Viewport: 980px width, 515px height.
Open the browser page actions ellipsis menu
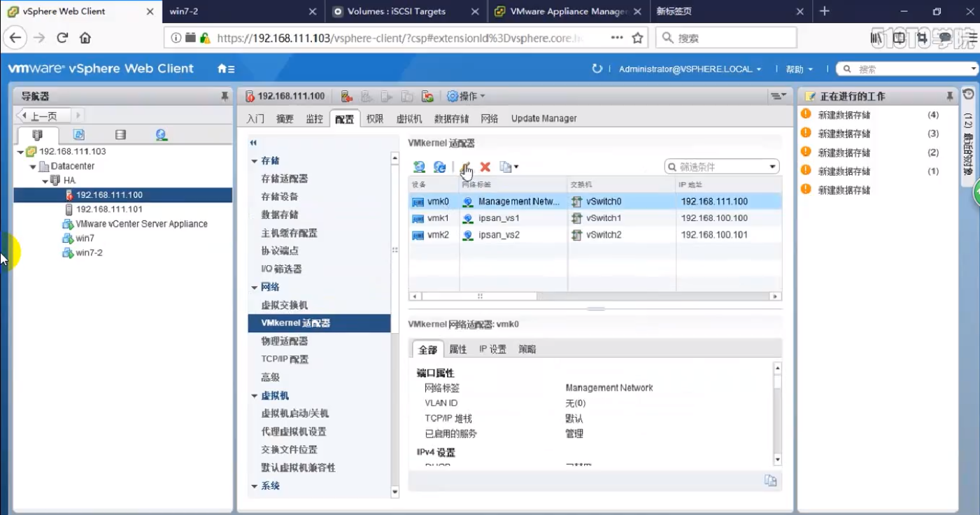click(617, 38)
